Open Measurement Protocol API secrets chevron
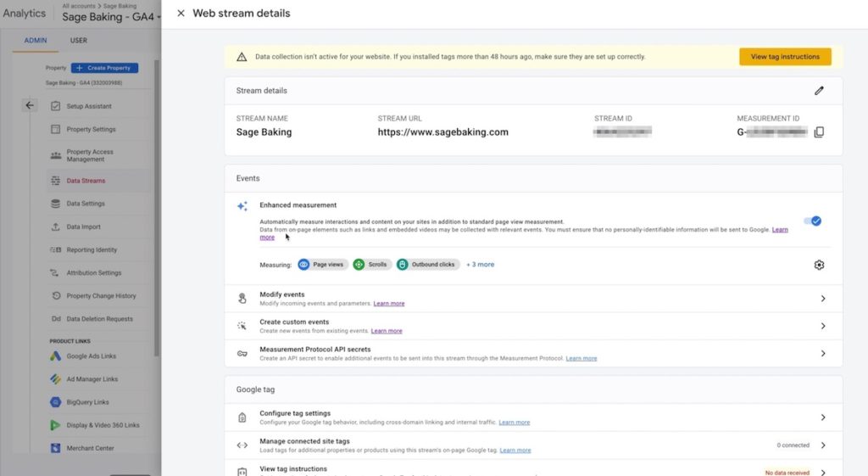Viewport: 868px width, 476px height. (822, 354)
